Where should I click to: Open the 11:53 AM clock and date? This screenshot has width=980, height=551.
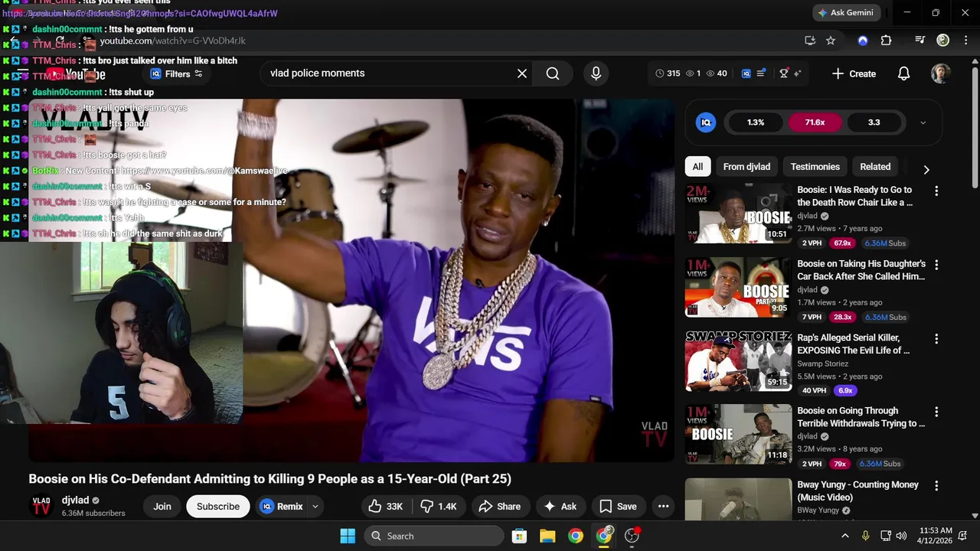(935, 536)
